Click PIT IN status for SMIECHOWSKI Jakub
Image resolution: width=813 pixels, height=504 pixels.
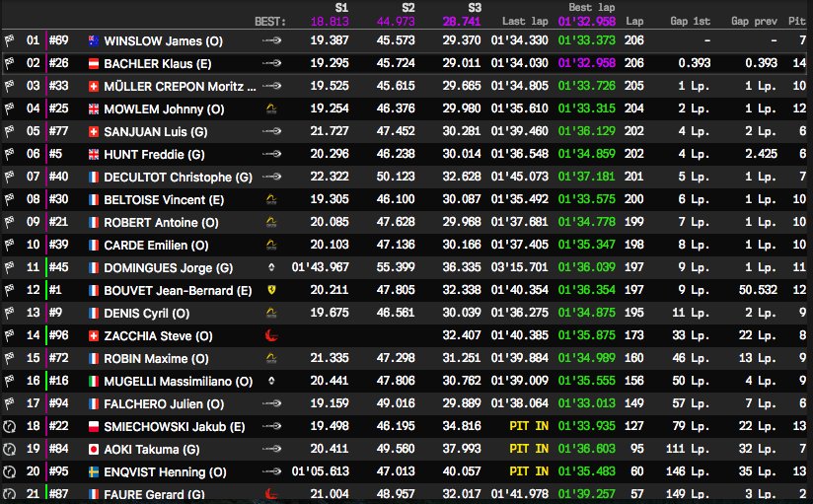(529, 426)
